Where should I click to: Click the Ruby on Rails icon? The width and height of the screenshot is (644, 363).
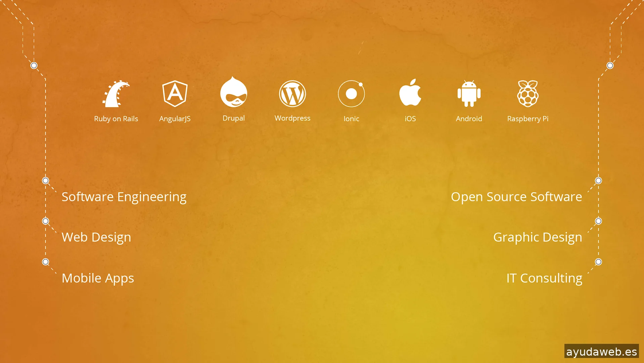[116, 94]
